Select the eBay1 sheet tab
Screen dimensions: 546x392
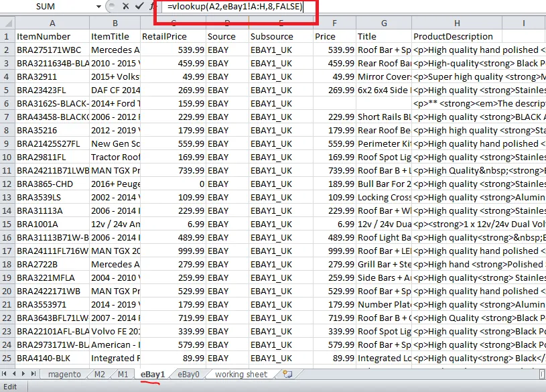pyautogui.click(x=153, y=375)
